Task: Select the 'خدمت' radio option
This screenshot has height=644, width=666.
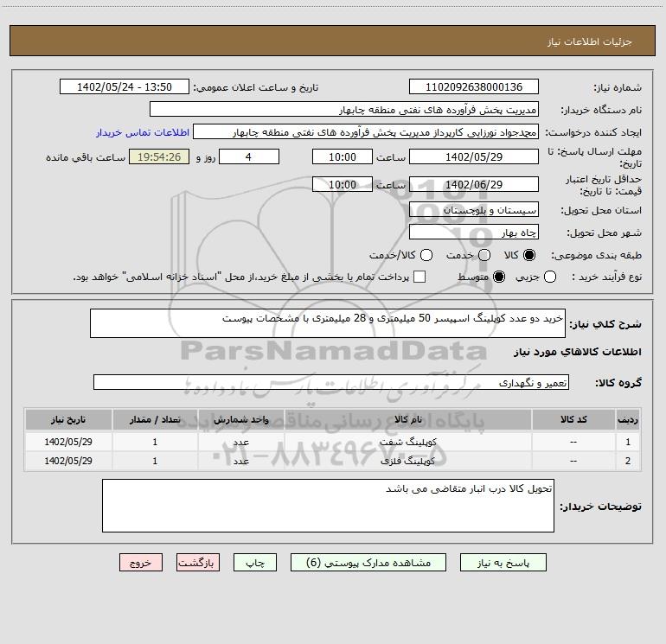Action: tap(483, 255)
